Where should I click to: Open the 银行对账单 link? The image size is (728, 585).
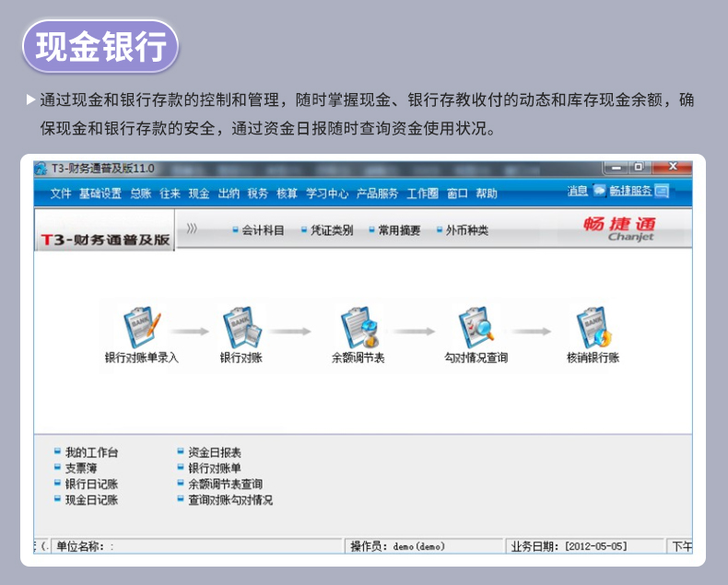(x=215, y=468)
